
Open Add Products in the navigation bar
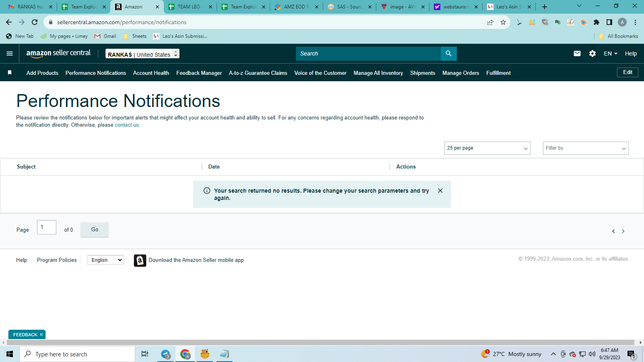42,73
